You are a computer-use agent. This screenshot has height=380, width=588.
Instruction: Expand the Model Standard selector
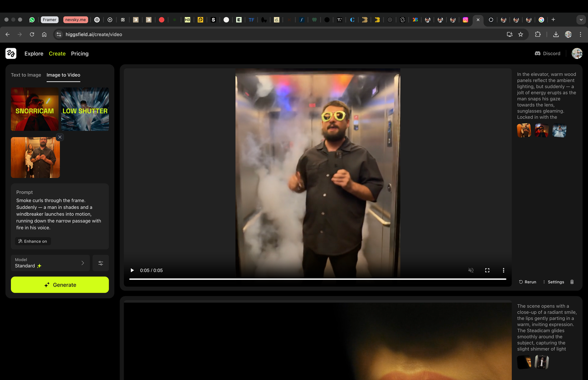point(50,263)
